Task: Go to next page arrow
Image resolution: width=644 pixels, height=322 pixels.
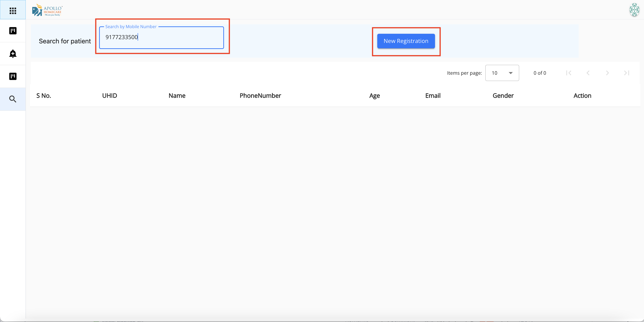Action: click(607, 73)
